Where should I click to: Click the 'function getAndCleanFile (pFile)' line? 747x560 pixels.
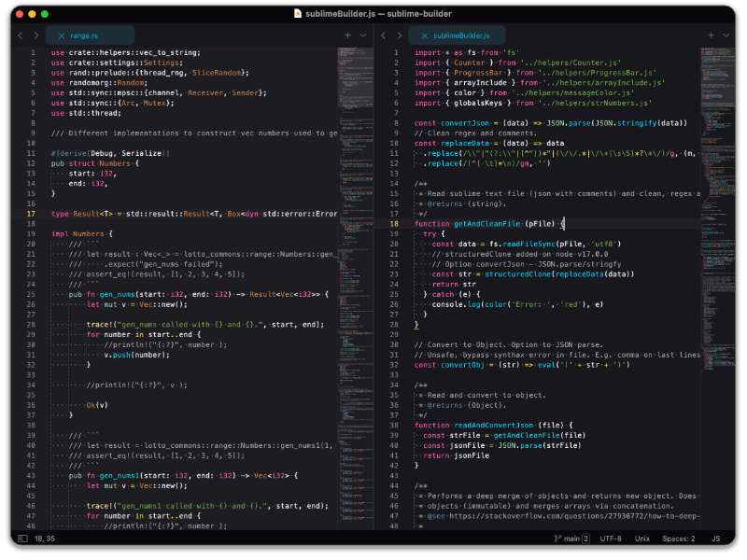pyautogui.click(x=488, y=224)
